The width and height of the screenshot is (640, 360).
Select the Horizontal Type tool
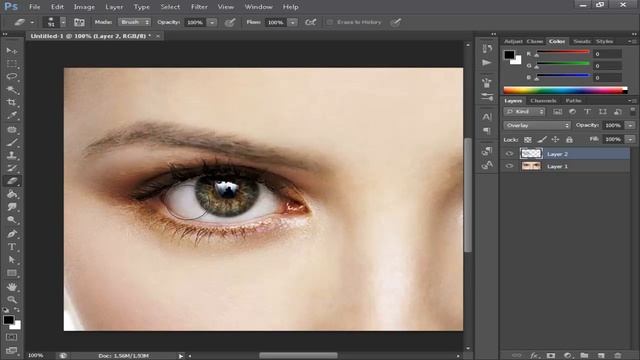tap(12, 247)
